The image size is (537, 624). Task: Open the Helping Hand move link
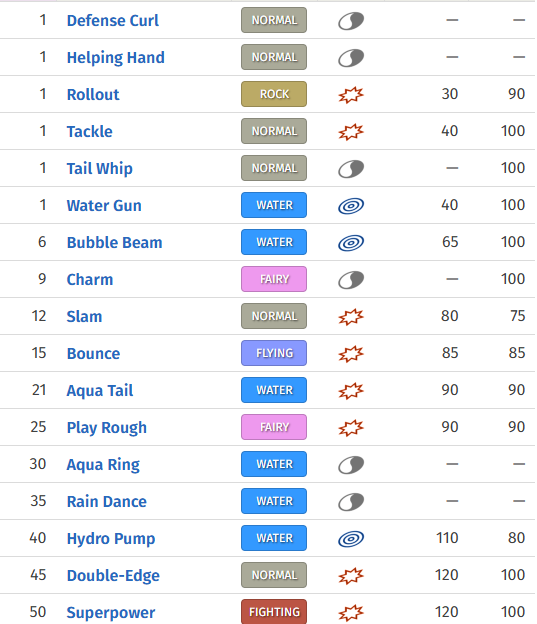pyautogui.click(x=115, y=58)
